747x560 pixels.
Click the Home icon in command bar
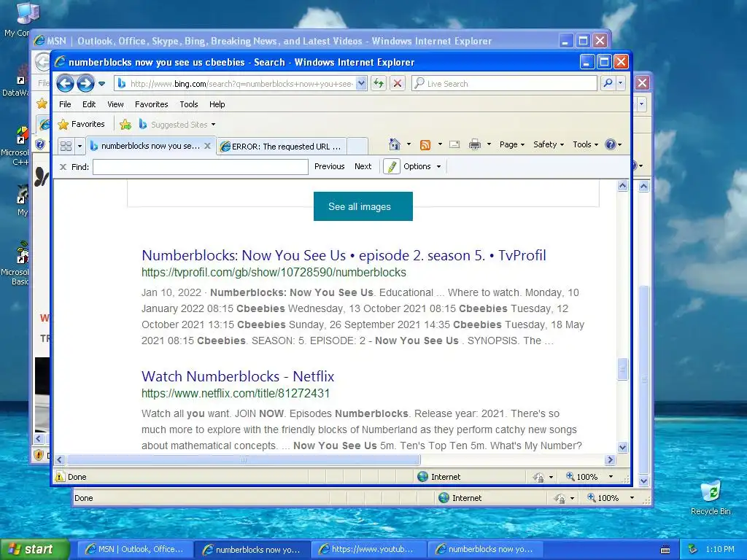[395, 144]
